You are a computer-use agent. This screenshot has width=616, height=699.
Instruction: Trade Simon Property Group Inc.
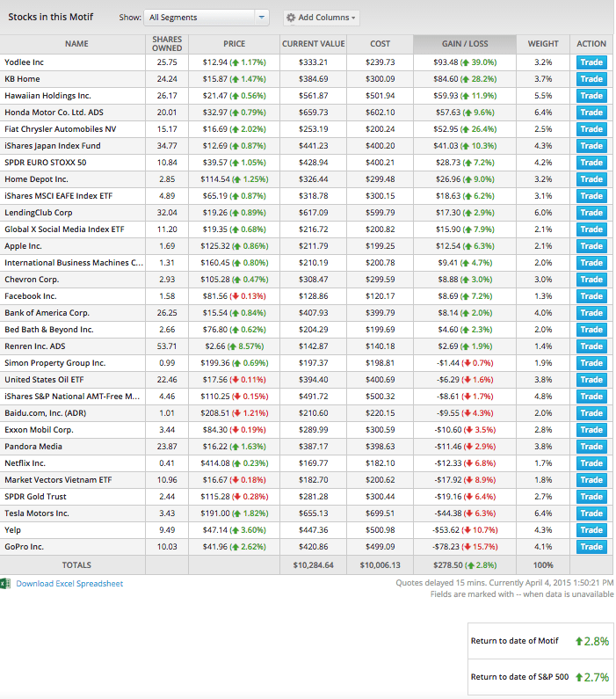point(591,363)
